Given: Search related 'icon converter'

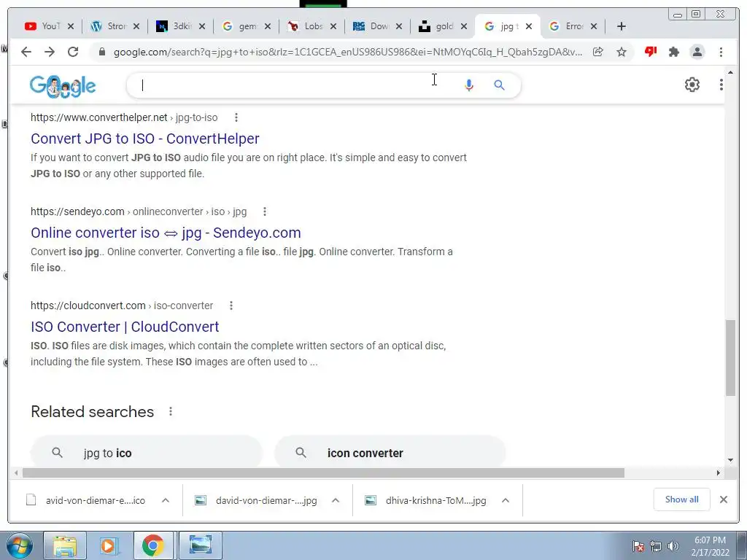Looking at the screenshot, I should [390, 452].
